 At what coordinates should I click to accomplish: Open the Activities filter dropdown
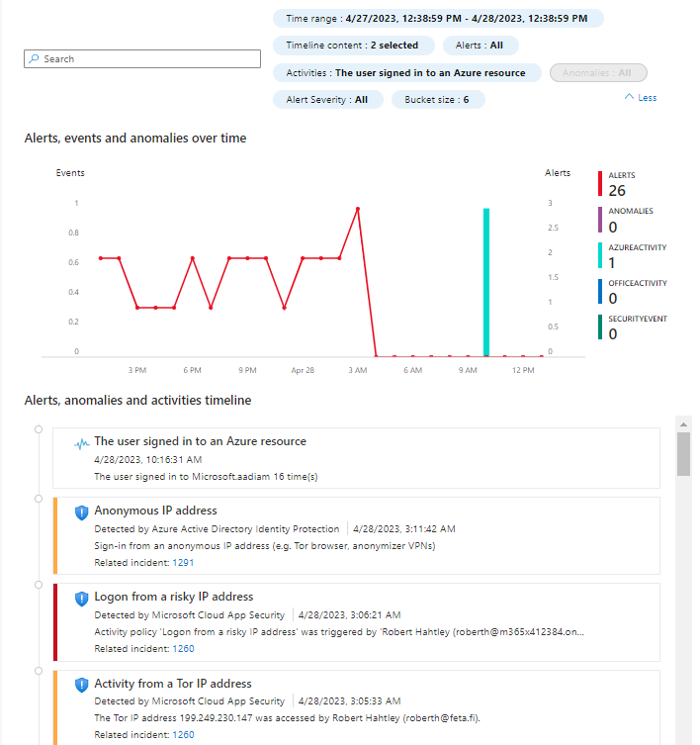point(405,73)
